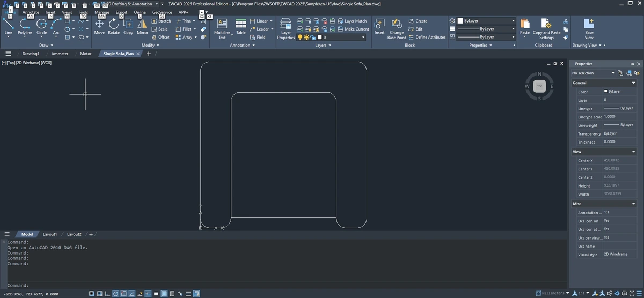Click the Change Base Point icon

397,29
